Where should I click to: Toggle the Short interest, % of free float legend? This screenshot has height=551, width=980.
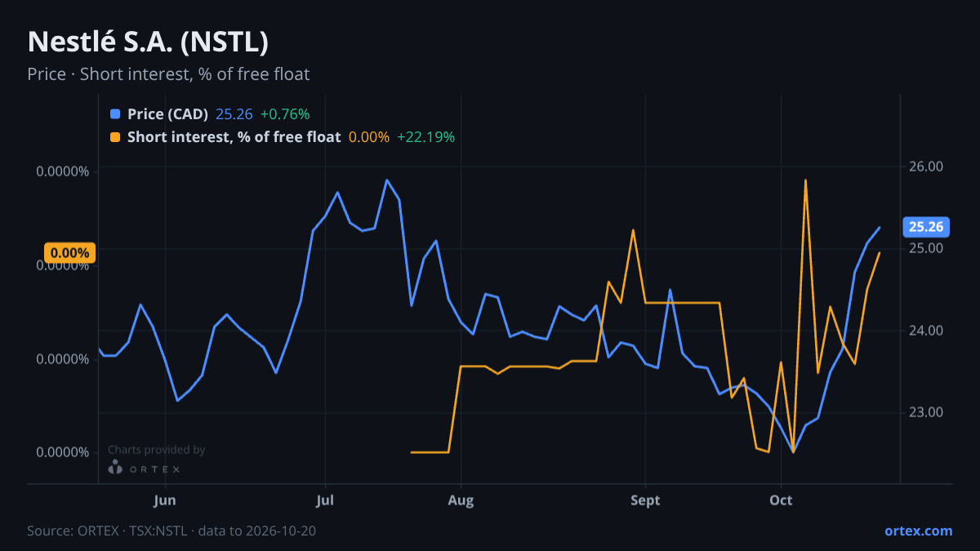(234, 137)
